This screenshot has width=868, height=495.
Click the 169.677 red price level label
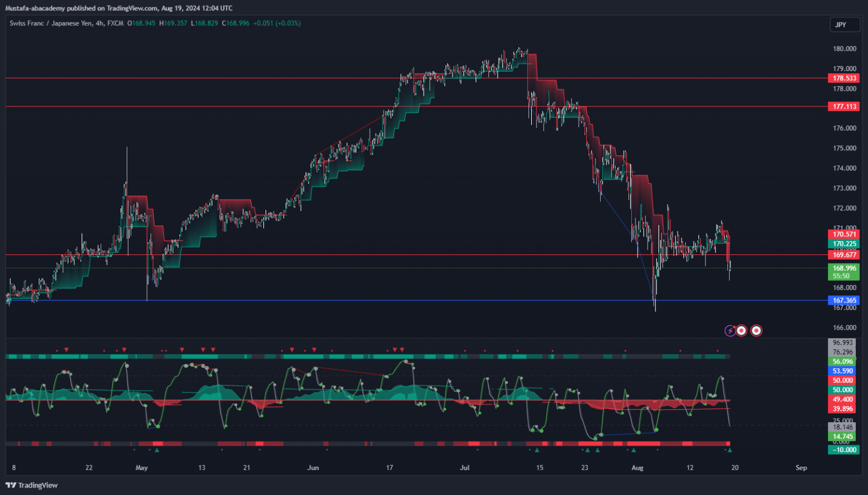coord(844,255)
